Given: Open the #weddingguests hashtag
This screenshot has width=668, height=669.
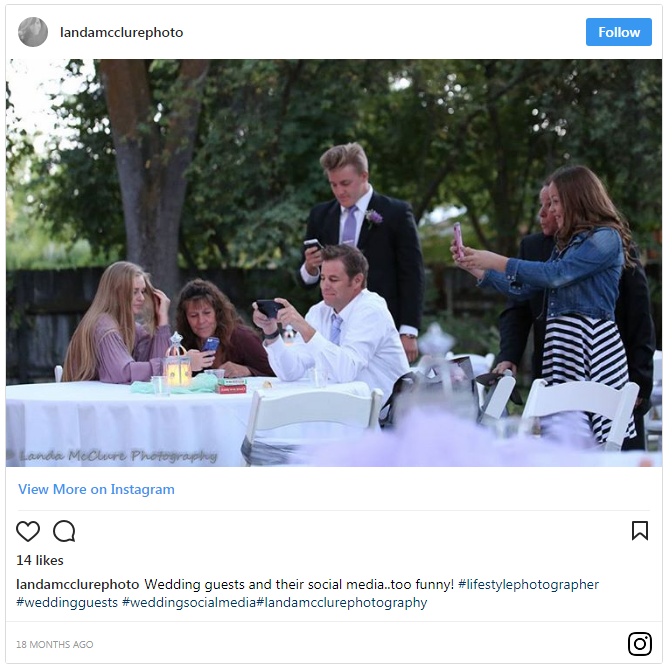Looking at the screenshot, I should click(67, 602).
